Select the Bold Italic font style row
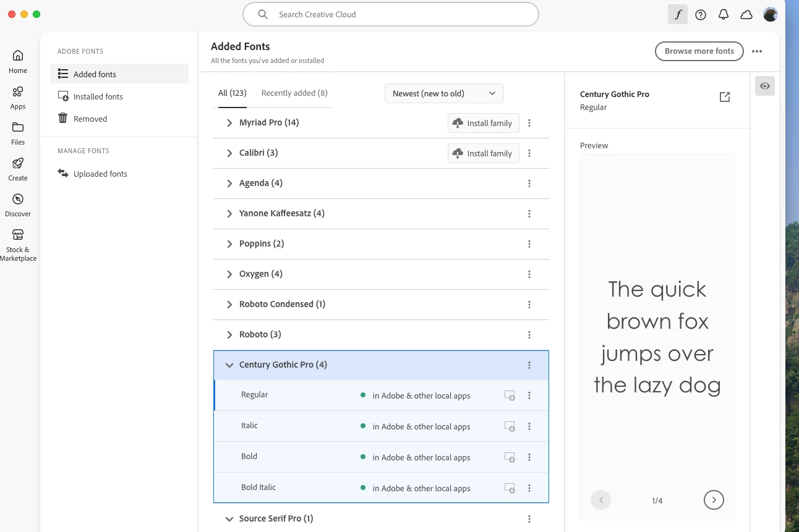The width and height of the screenshot is (799, 532). point(381,488)
